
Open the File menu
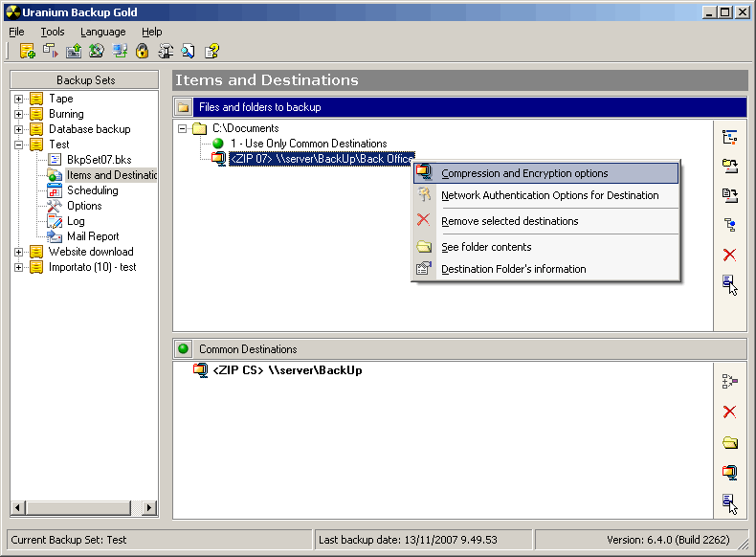point(16,32)
